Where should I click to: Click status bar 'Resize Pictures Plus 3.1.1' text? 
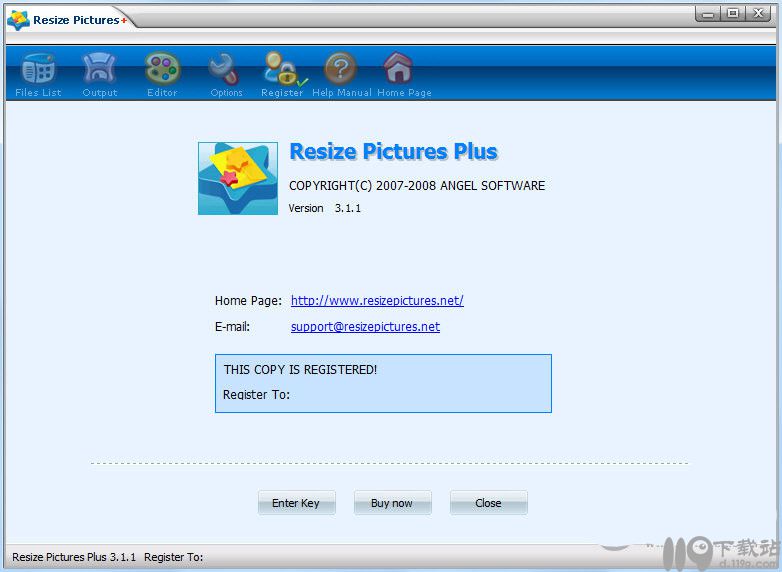pos(74,557)
